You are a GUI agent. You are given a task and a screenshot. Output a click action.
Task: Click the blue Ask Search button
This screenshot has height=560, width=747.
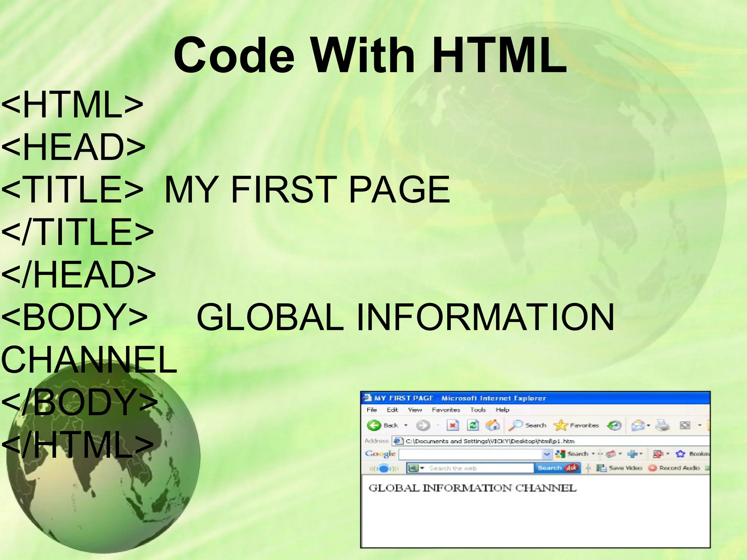[x=557, y=468]
